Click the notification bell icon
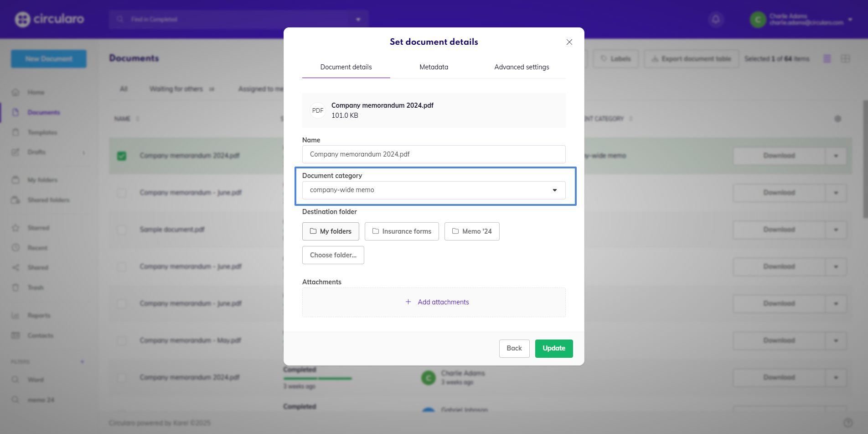This screenshot has height=434, width=868. pos(716,20)
